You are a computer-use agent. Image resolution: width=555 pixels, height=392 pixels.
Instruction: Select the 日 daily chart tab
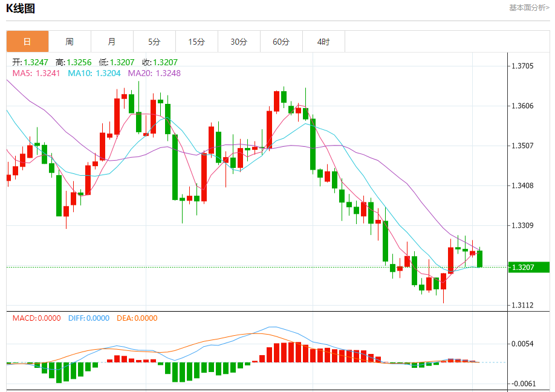(28, 42)
